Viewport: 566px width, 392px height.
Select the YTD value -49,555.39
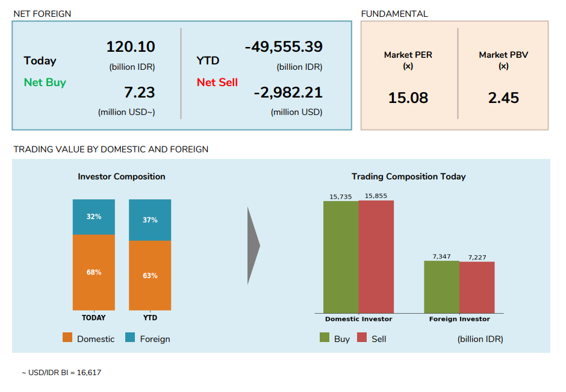tap(283, 47)
